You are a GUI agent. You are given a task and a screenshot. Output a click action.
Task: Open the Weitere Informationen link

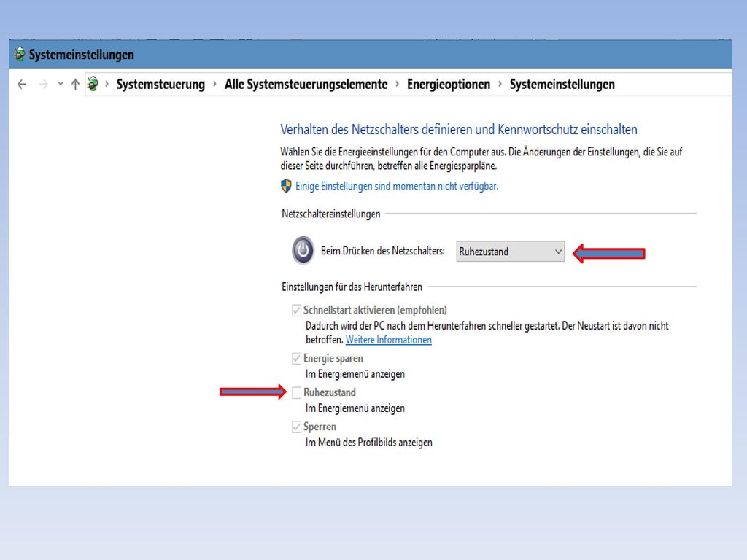point(388,340)
